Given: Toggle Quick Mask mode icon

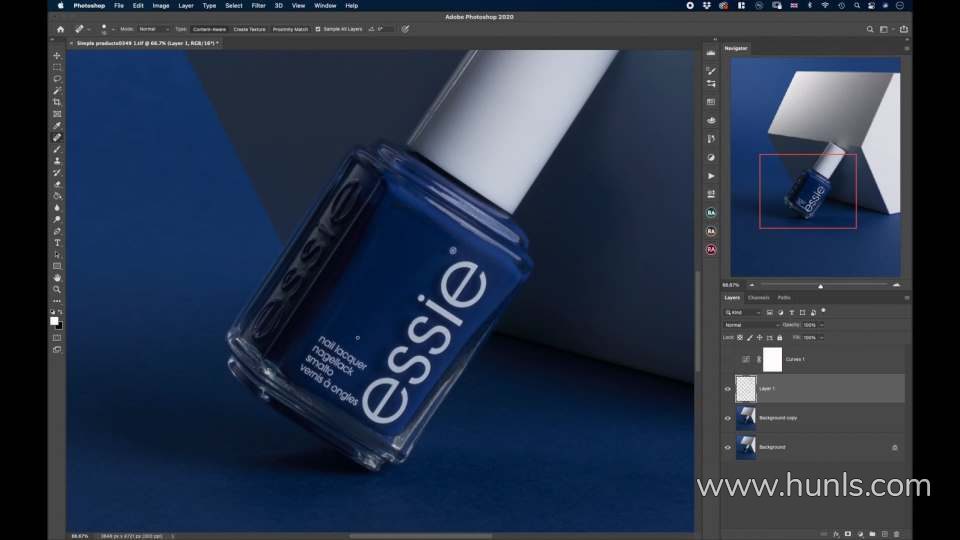Looking at the screenshot, I should coord(57,337).
